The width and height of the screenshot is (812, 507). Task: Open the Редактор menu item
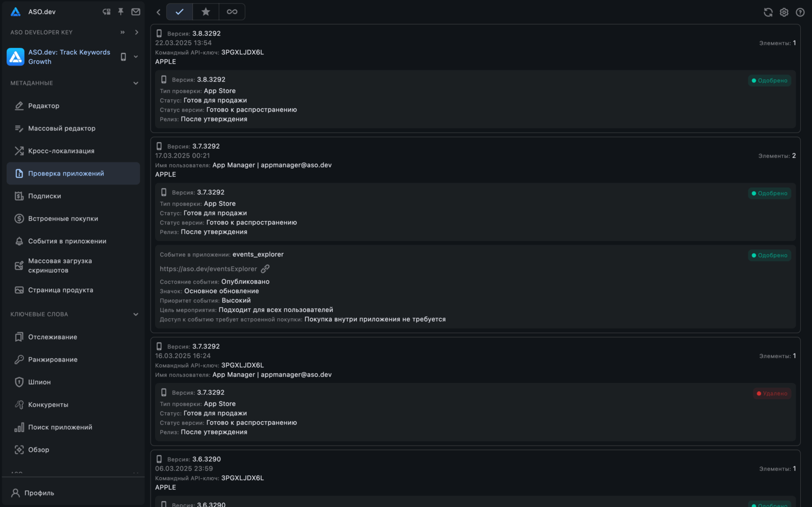(x=43, y=106)
